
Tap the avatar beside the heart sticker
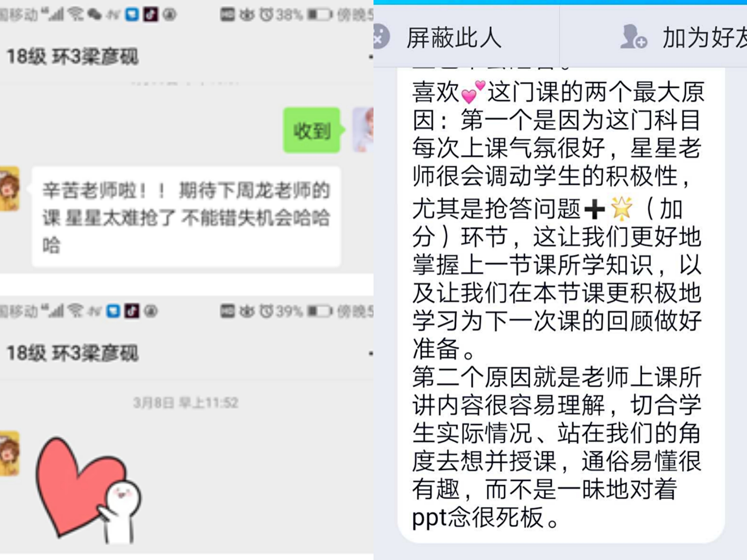9,453
